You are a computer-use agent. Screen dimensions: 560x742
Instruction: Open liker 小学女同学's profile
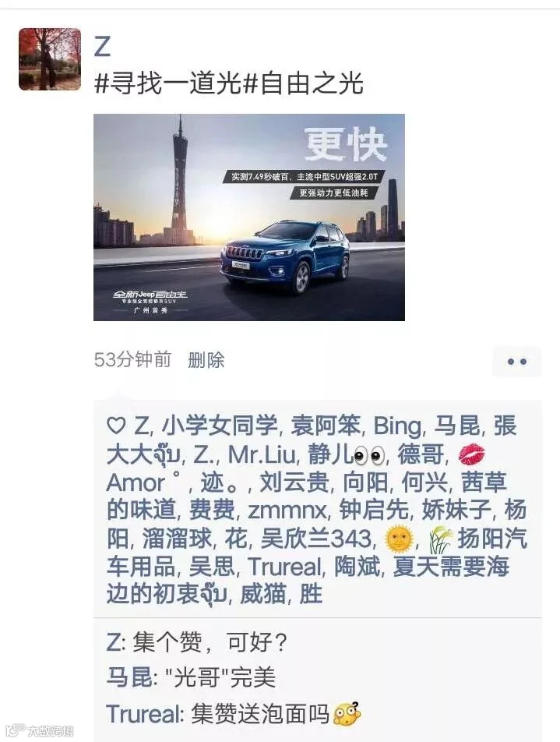(x=220, y=426)
